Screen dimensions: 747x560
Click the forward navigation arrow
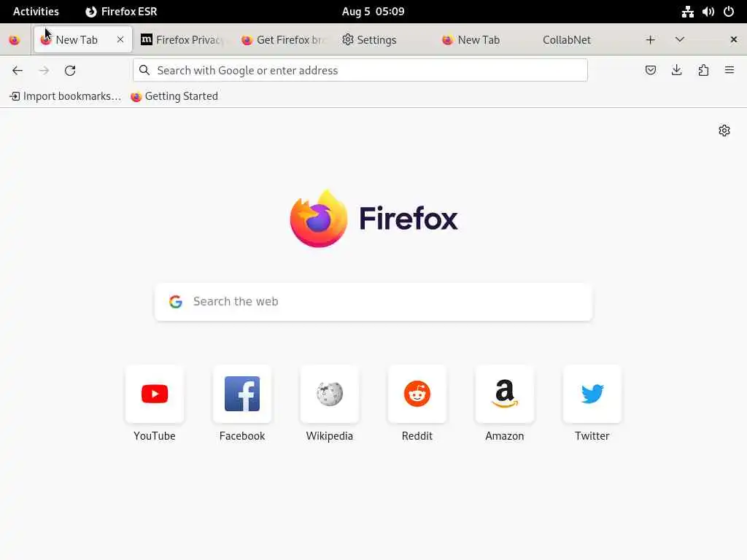coord(44,71)
